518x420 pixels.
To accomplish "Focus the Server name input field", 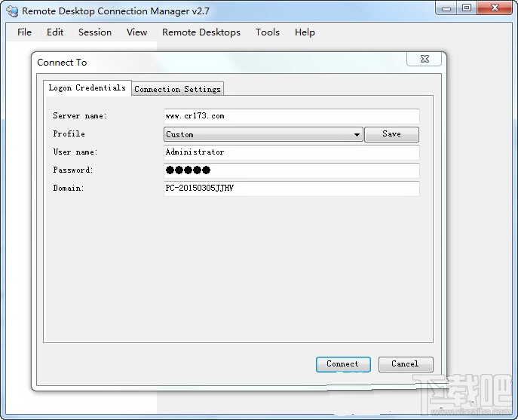I will tap(292, 116).
